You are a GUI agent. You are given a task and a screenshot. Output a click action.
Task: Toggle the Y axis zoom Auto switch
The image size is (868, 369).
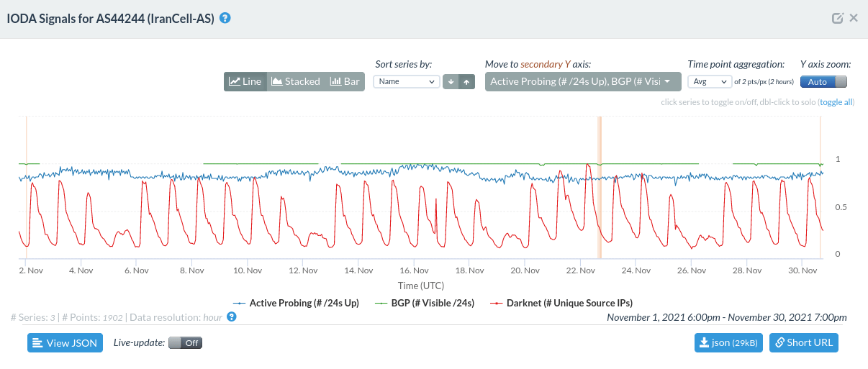tap(823, 81)
